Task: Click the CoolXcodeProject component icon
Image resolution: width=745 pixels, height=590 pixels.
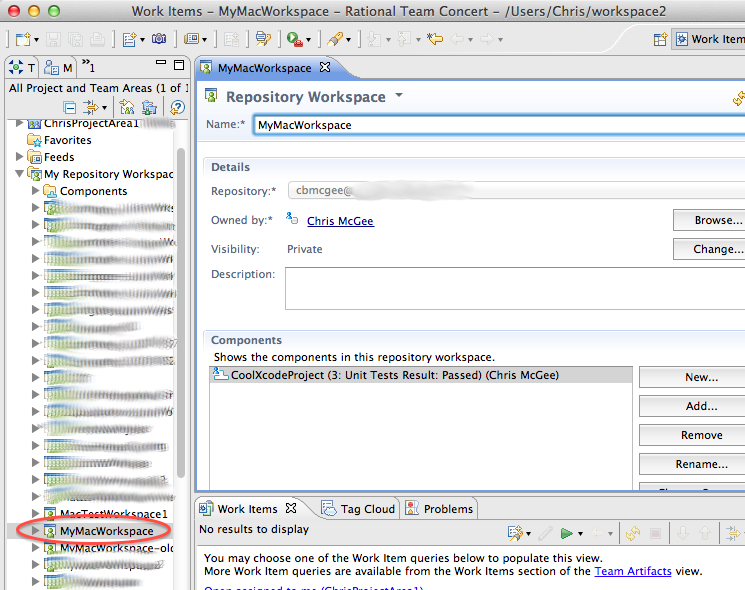Action: coord(220,374)
